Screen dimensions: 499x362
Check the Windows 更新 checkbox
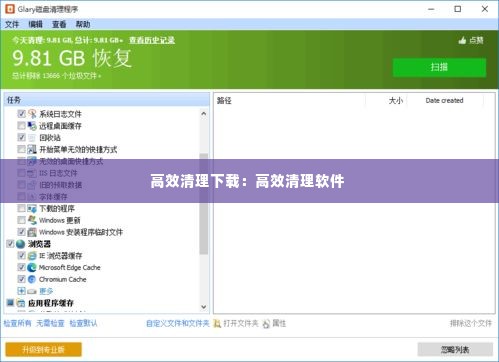click(21, 220)
